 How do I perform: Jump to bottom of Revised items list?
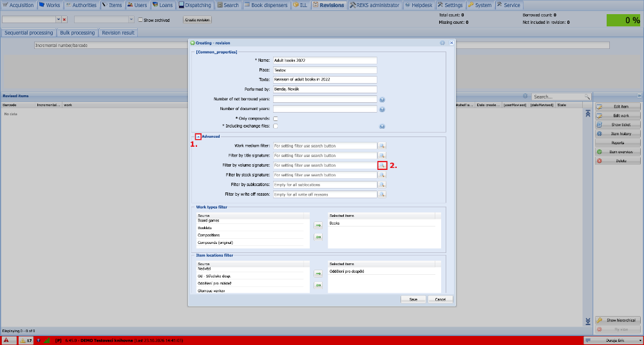tap(588, 321)
